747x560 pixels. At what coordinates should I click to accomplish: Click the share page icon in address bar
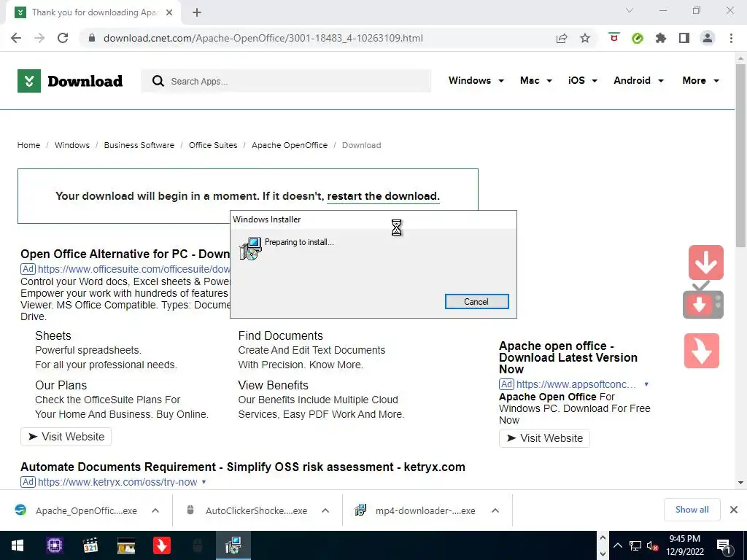[562, 38]
